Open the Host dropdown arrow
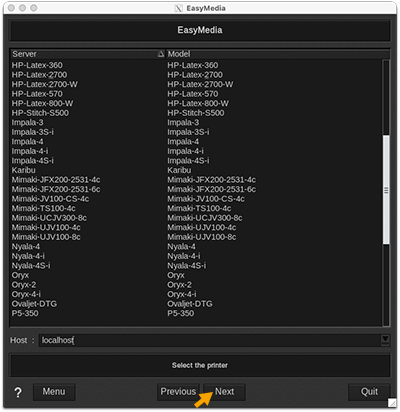Viewport: 400px width, 412px height. [385, 340]
